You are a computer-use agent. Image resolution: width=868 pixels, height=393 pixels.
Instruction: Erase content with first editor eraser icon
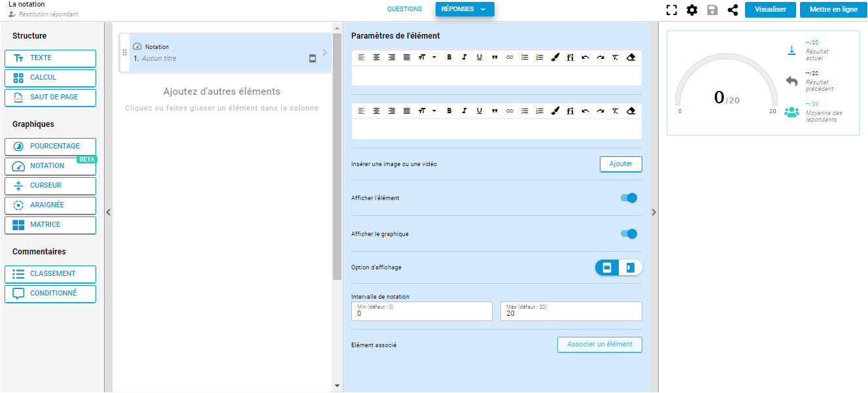[631, 58]
